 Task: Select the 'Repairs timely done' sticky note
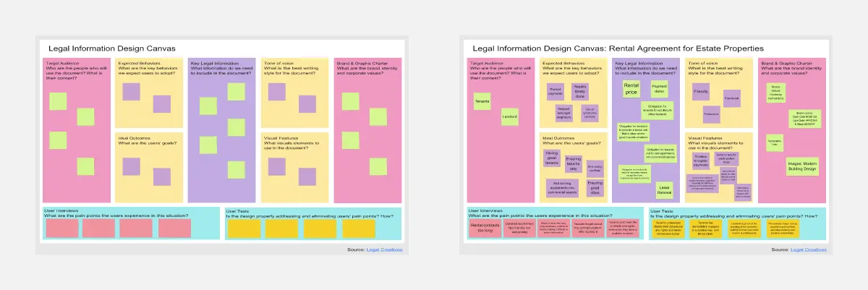tap(581, 92)
